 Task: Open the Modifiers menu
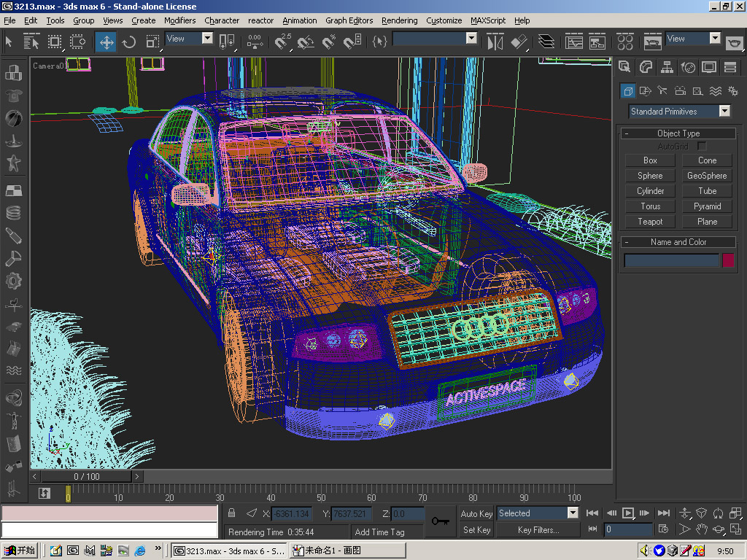click(x=179, y=20)
